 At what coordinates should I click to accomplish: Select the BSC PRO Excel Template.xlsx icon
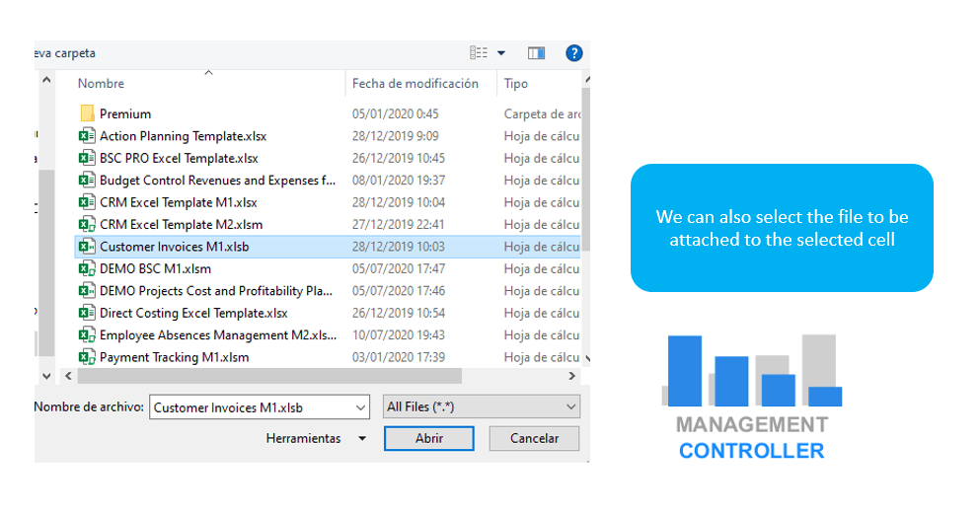(87, 158)
